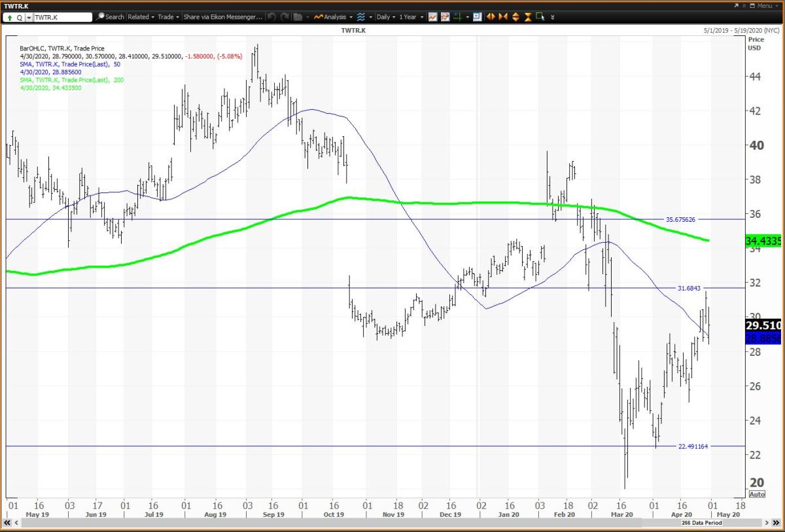This screenshot has width=785, height=532.
Task: Open the Menu button at top right
Action: [763, 5]
